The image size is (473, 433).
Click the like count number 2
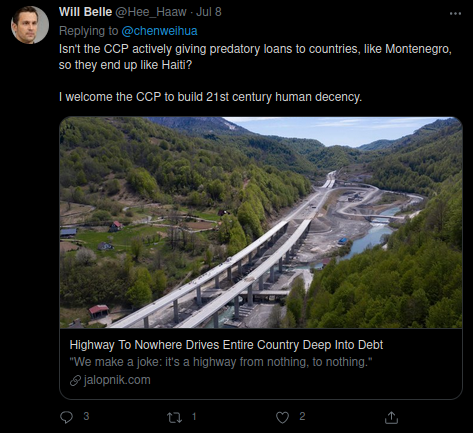coord(302,416)
